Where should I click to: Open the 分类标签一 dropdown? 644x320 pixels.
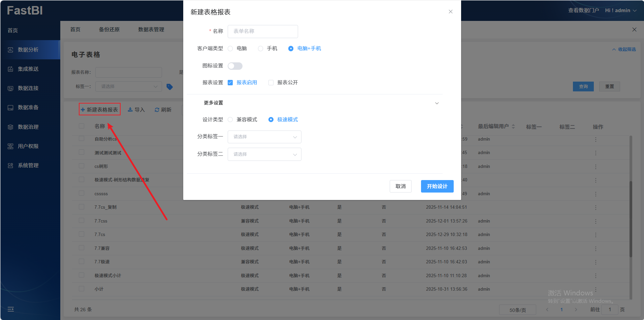[264, 137]
